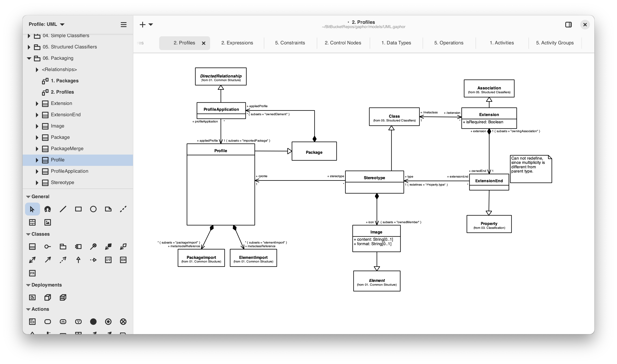Image resolution: width=617 pixels, height=364 pixels.
Task: Switch to the 5. Activity Groups tab
Action: pos(555,43)
